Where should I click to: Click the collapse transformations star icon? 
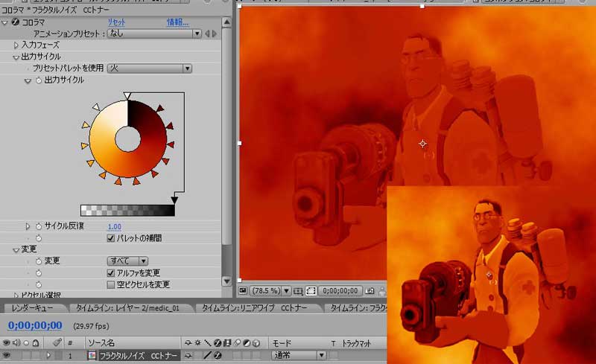tap(197, 343)
